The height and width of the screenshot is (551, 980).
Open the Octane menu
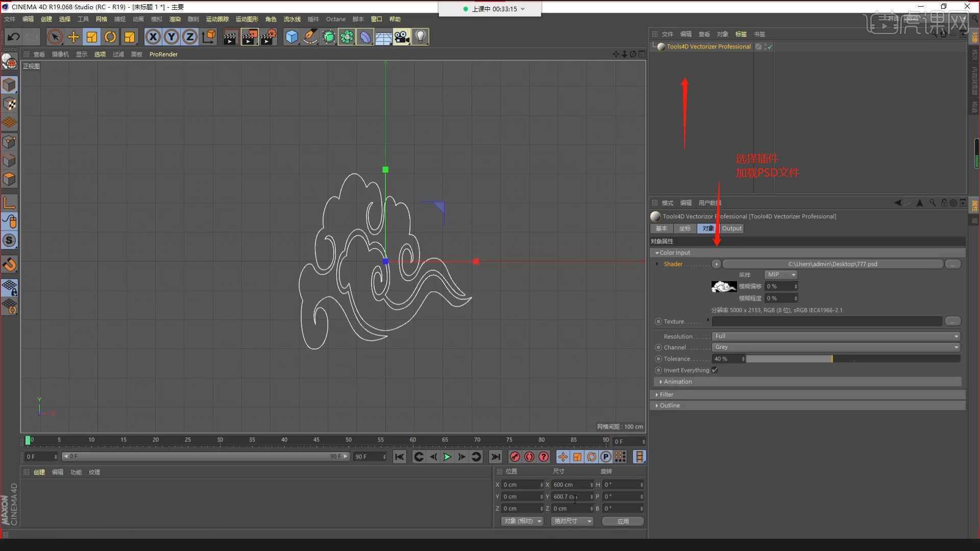click(x=336, y=19)
